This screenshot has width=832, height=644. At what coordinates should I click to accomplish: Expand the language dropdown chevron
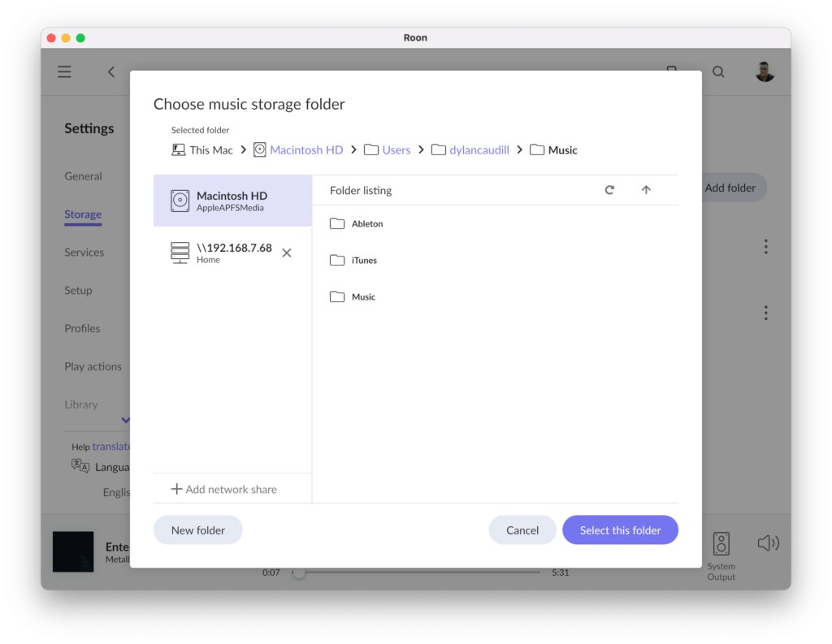click(125, 420)
